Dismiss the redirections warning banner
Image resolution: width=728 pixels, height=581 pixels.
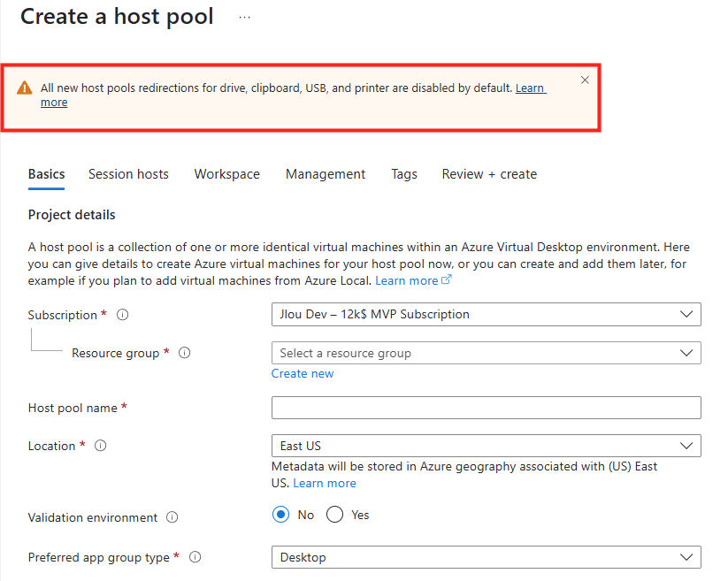coord(585,80)
